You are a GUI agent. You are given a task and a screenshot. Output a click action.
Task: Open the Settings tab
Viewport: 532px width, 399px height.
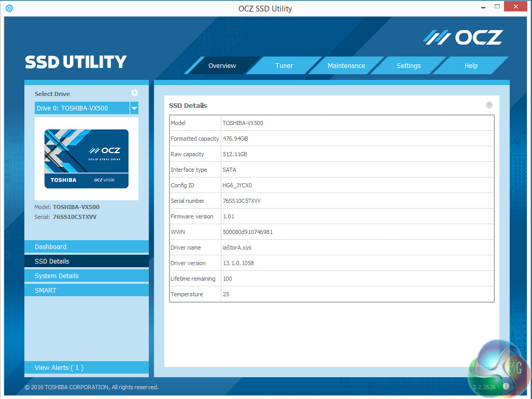(409, 66)
